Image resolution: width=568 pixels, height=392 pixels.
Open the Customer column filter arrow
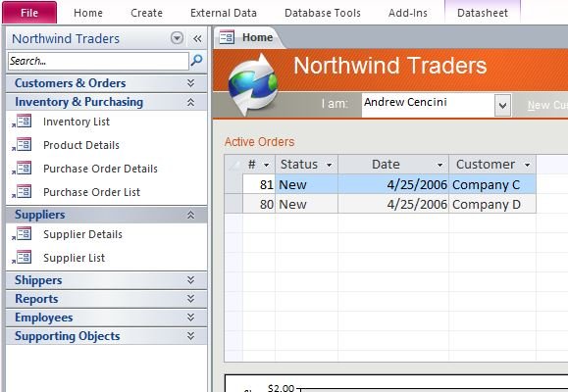tap(528, 165)
